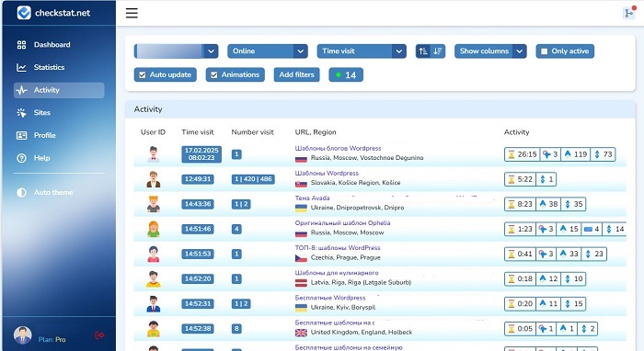Click avatar of the Holbeck visitor
This screenshot has height=351, width=644.
(x=154, y=329)
